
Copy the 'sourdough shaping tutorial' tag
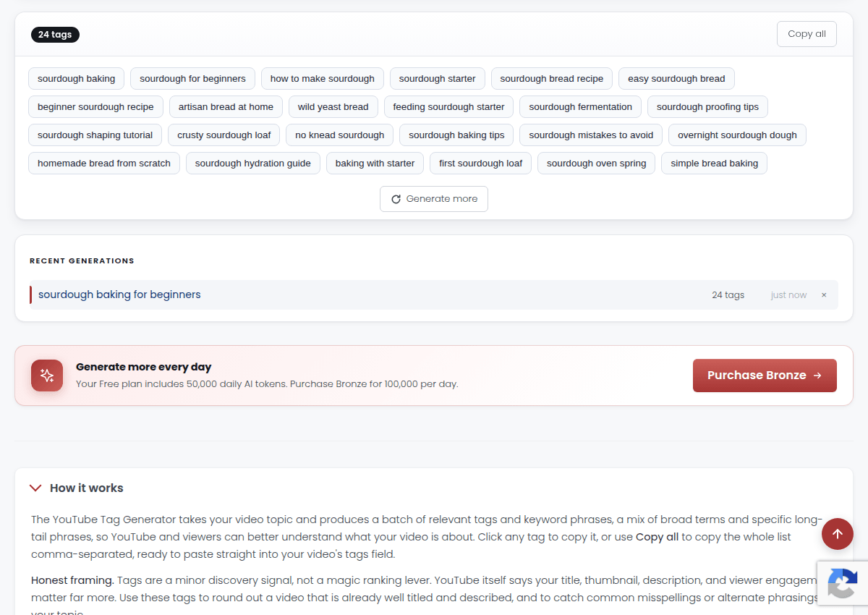pyautogui.click(x=95, y=135)
